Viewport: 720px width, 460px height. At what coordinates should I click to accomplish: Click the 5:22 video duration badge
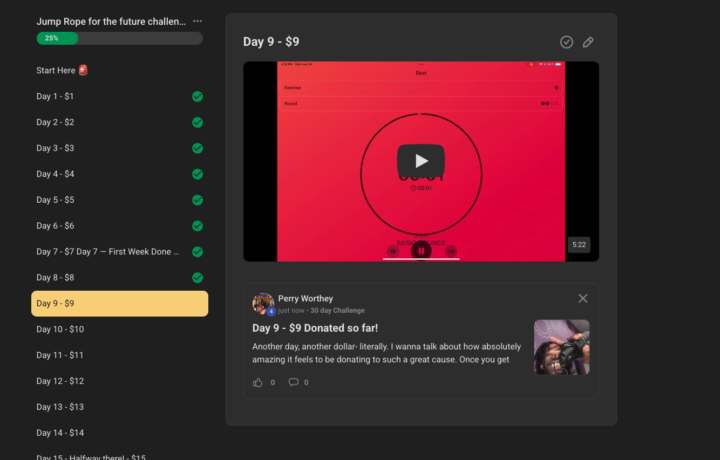click(x=579, y=245)
